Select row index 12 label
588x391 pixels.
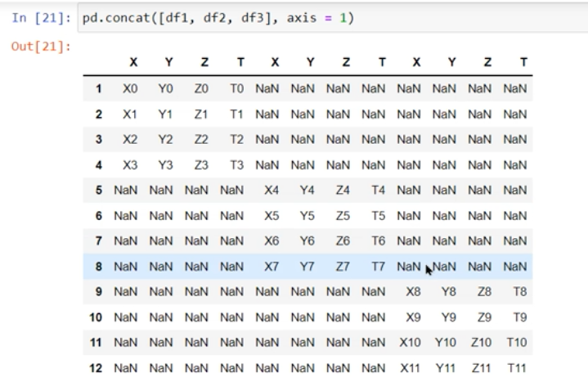point(96,369)
